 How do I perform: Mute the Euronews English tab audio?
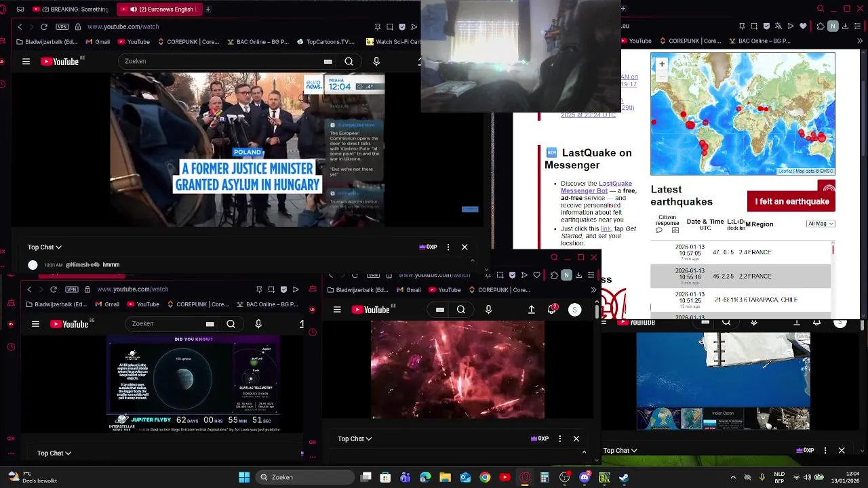pyautogui.click(x=133, y=9)
